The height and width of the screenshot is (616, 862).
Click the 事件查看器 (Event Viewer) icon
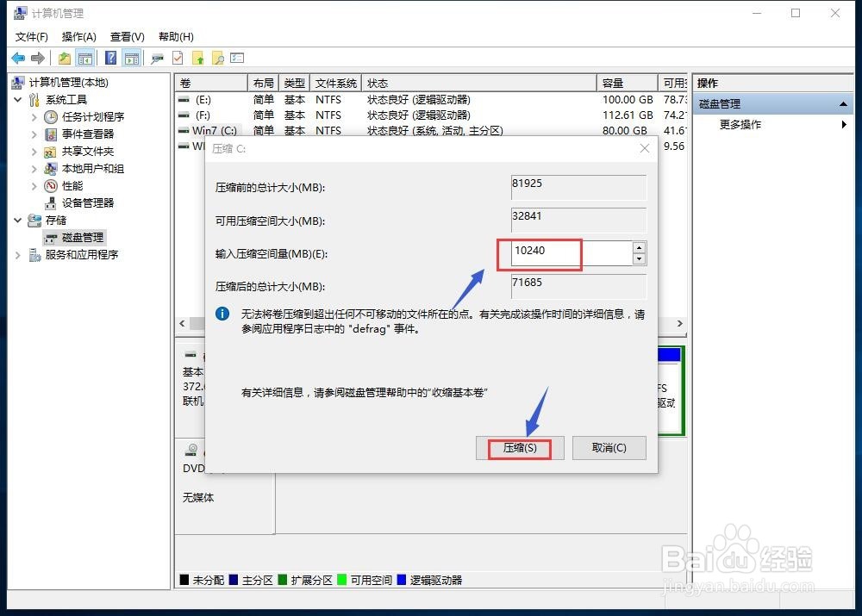point(52,134)
